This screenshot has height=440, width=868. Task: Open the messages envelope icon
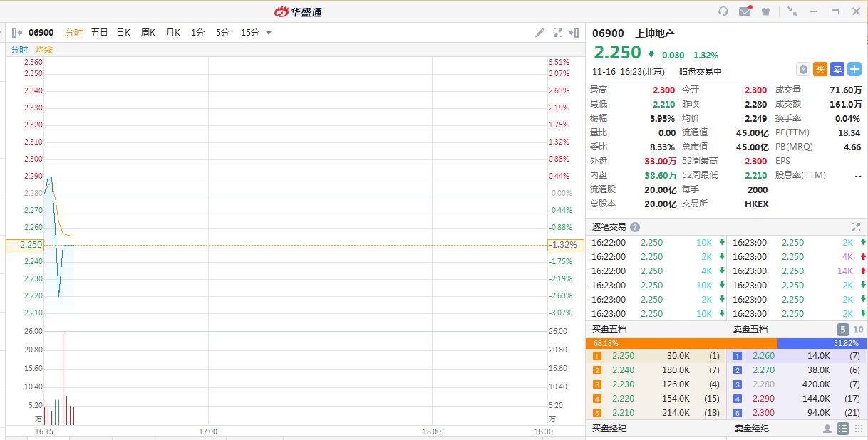click(x=745, y=11)
